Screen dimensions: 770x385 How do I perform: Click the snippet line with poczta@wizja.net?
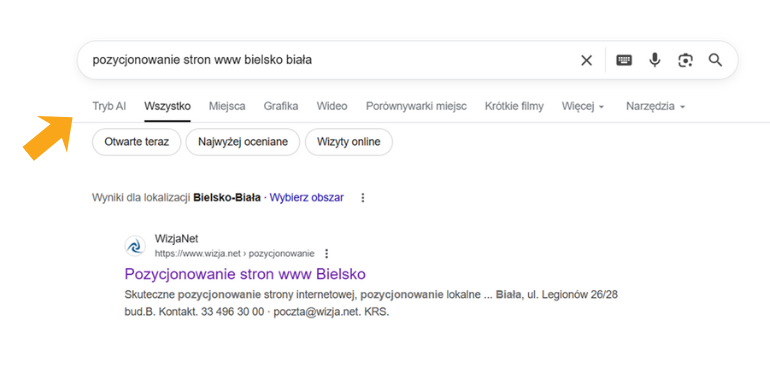pos(257,312)
